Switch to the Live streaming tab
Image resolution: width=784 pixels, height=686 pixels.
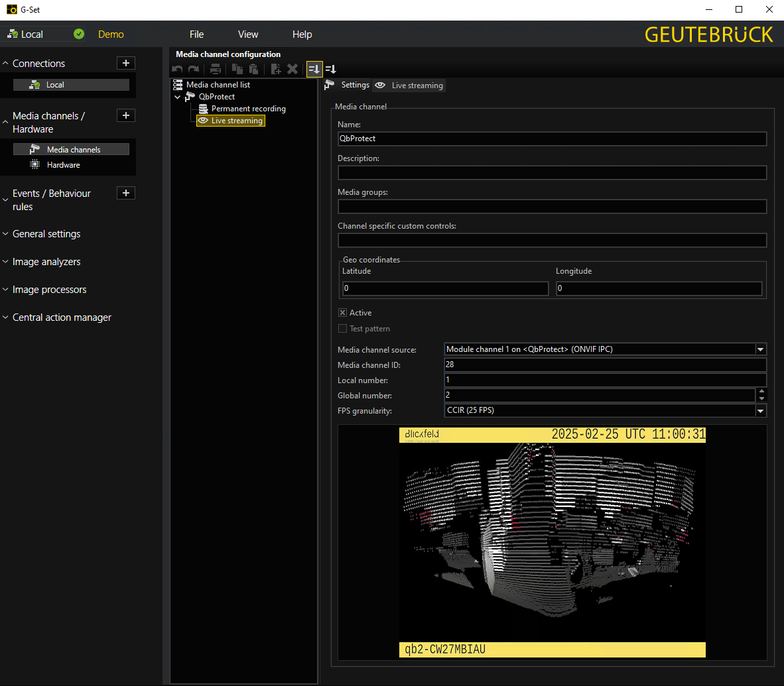(x=409, y=86)
